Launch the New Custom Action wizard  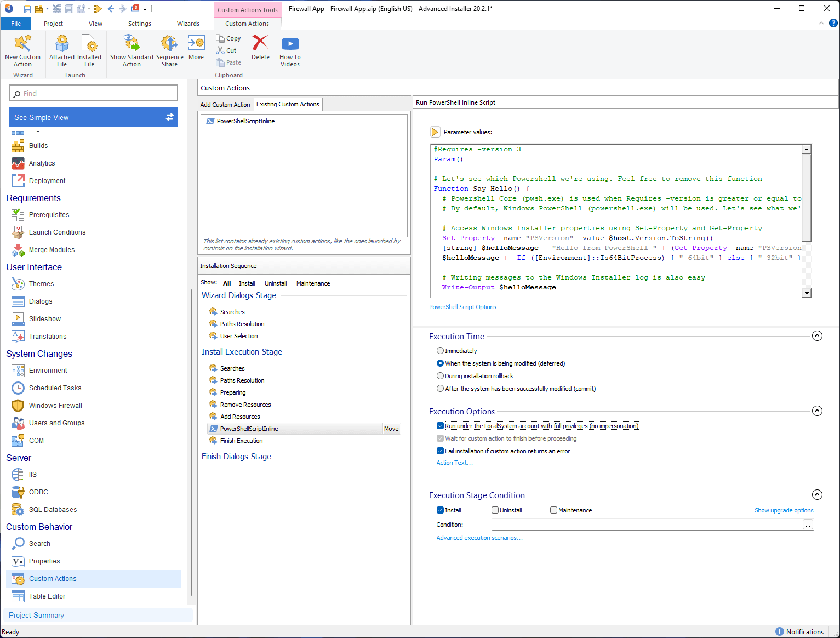coord(22,50)
